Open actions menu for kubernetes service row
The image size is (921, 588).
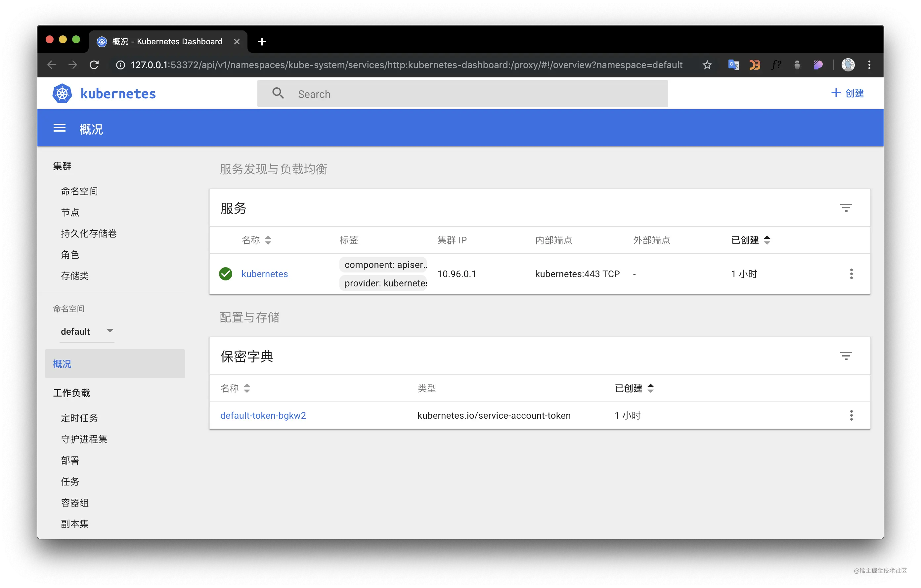(x=851, y=274)
